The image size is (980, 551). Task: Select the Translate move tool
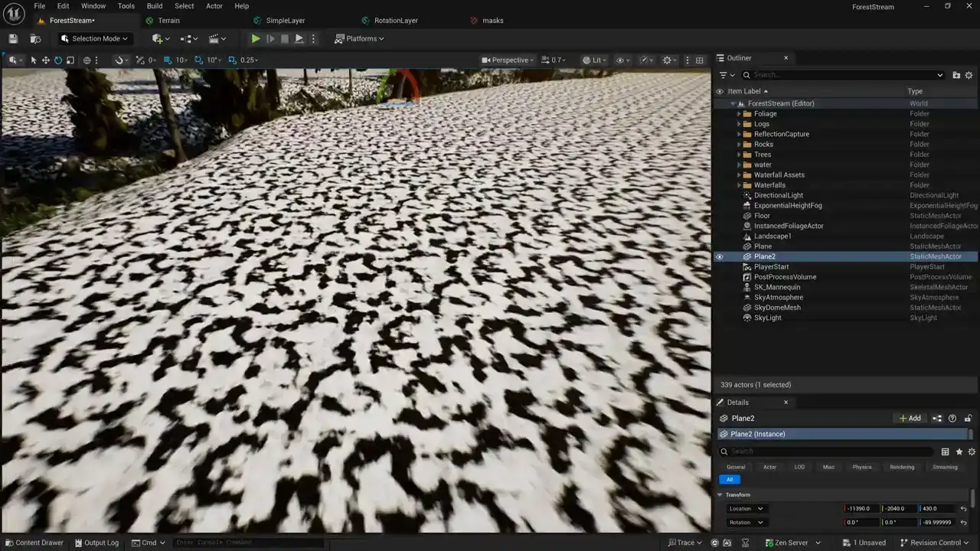[x=46, y=60]
